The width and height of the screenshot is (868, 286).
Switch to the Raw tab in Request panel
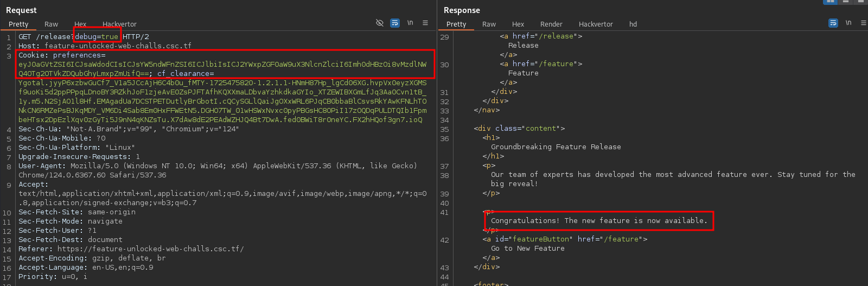point(52,24)
